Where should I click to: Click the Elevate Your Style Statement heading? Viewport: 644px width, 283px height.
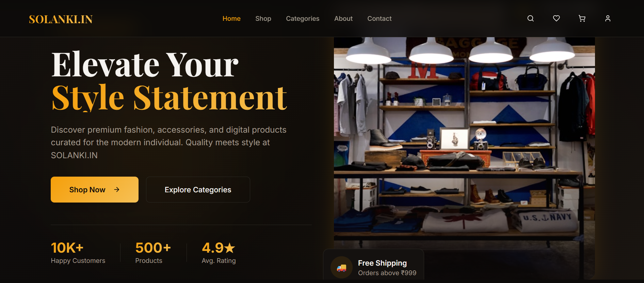point(169,81)
